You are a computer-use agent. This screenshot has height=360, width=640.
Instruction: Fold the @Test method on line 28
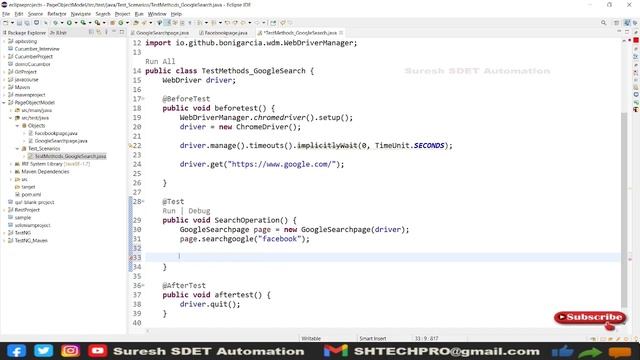click(x=144, y=202)
